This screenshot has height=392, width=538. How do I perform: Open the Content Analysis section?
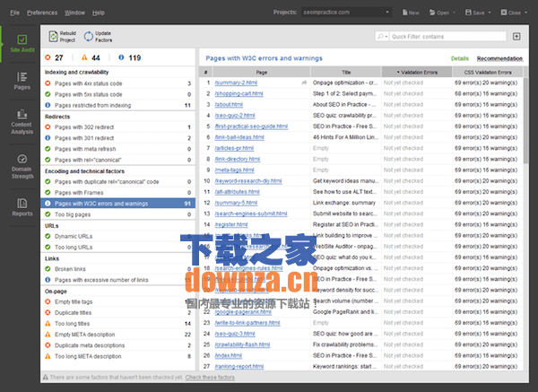point(22,122)
